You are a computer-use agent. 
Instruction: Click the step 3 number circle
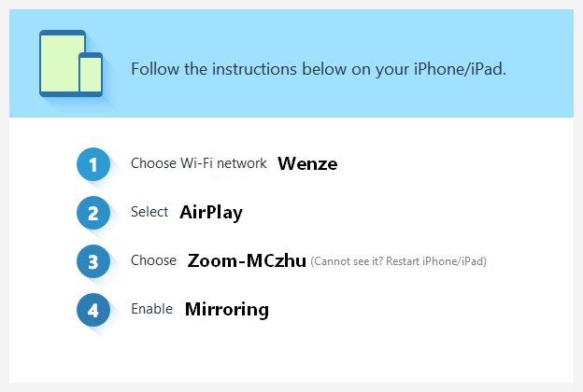click(x=93, y=261)
